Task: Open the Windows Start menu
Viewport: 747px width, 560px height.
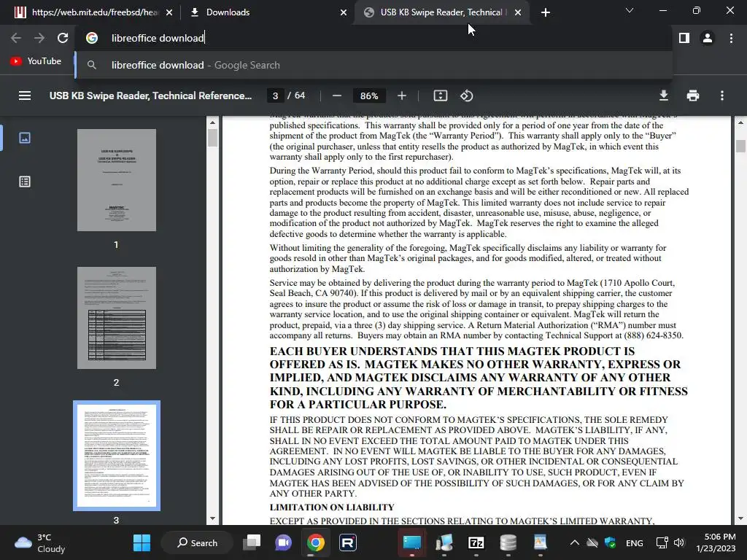Action: click(x=142, y=542)
